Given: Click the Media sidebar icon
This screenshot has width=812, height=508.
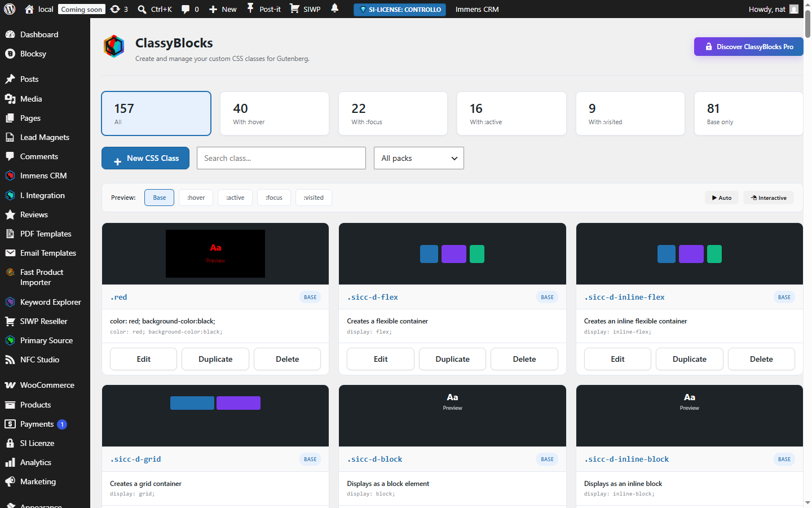Looking at the screenshot, I should coord(10,99).
